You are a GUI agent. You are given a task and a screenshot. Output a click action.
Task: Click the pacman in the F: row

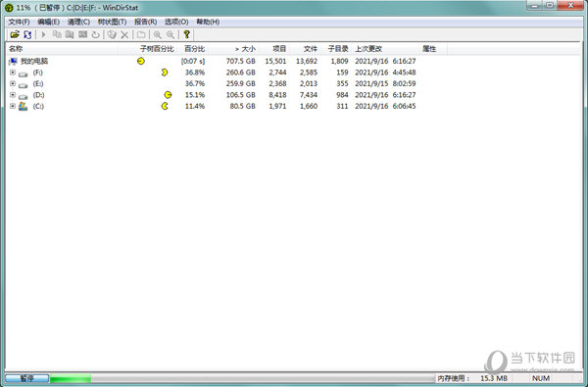(165, 72)
